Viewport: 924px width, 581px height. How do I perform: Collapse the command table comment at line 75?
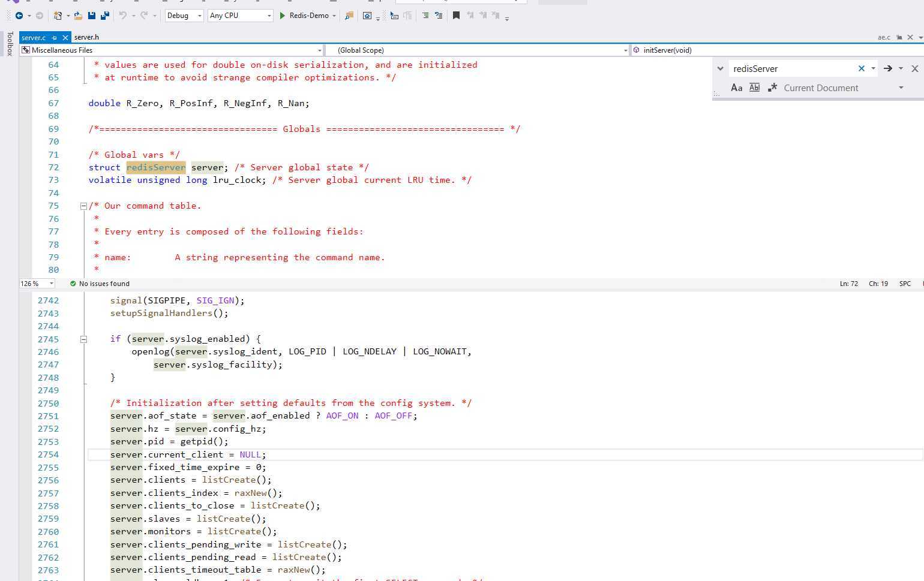(83, 206)
